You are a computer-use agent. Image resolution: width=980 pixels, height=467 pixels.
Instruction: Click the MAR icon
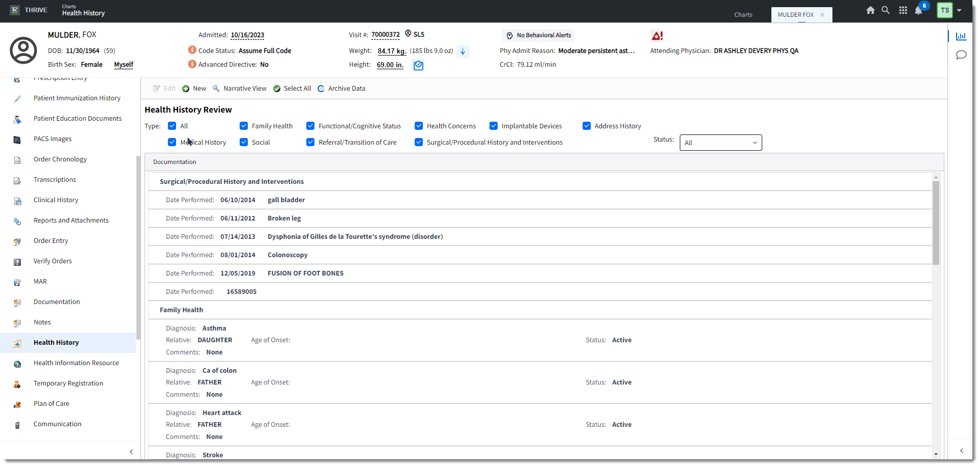click(17, 282)
